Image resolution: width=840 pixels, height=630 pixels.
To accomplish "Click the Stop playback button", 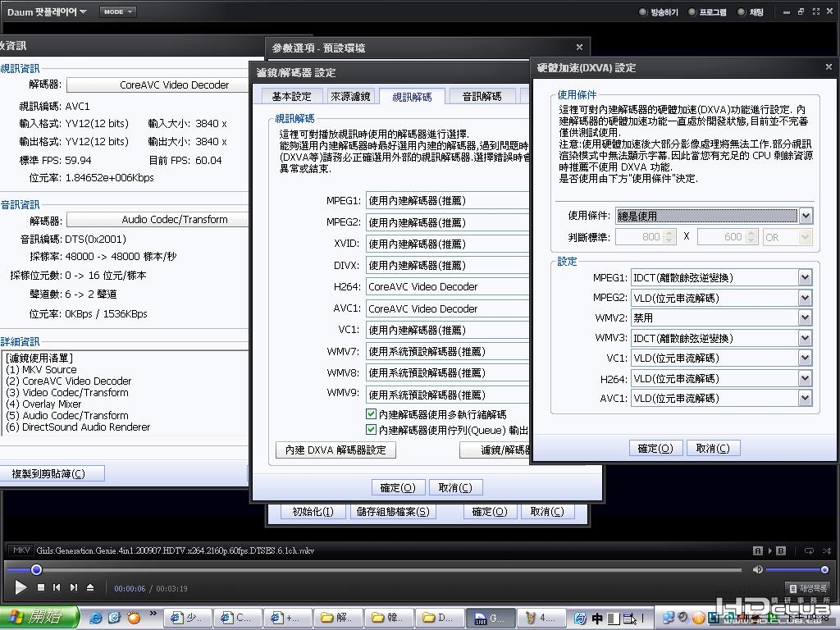I will (39, 587).
